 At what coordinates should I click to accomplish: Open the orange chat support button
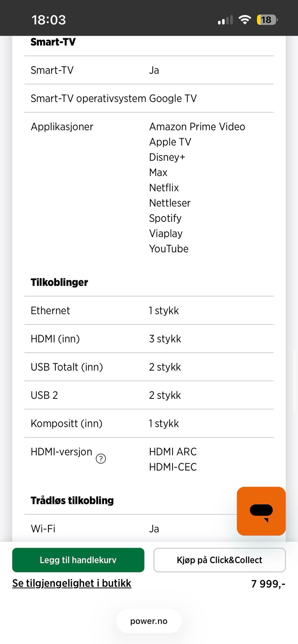[x=261, y=511]
